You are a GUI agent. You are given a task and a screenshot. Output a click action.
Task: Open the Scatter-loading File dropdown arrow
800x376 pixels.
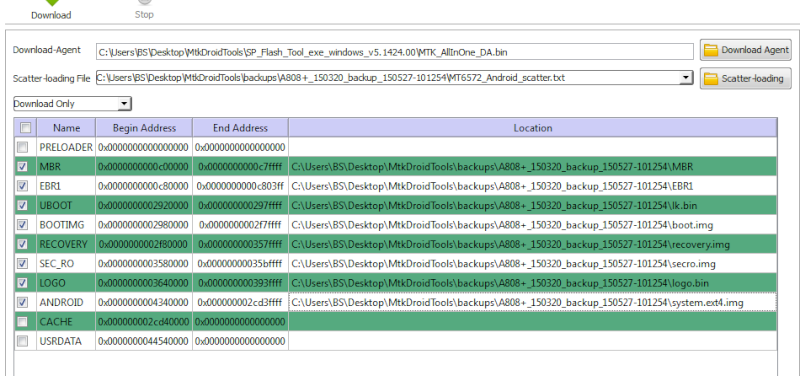(x=687, y=78)
